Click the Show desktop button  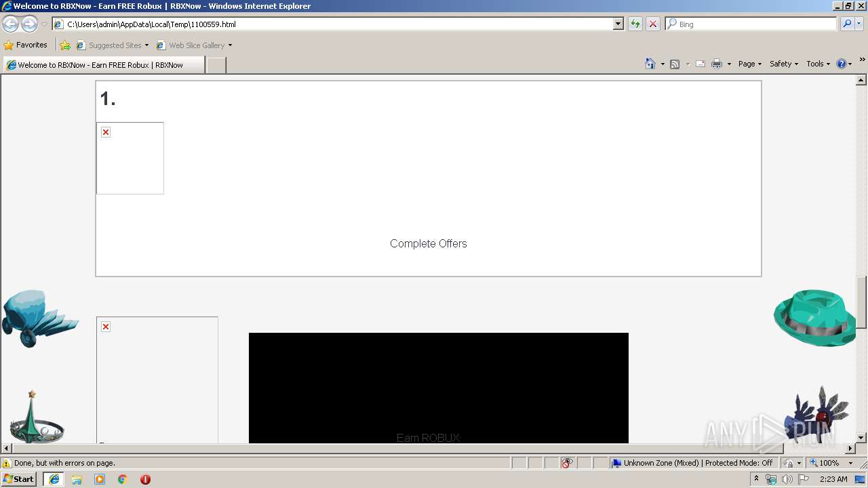pos(861,479)
